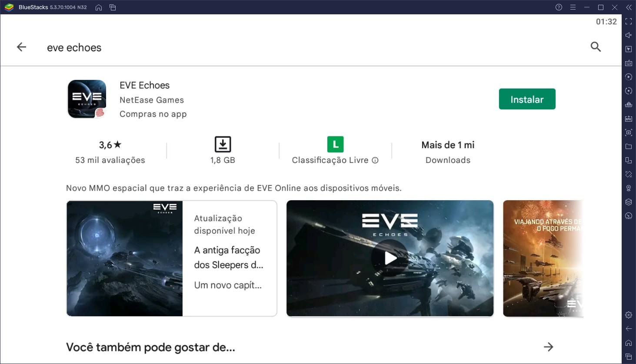Collapse sidebar with double chevron icon
Screen dimensions: 636x364
(x=629, y=7)
